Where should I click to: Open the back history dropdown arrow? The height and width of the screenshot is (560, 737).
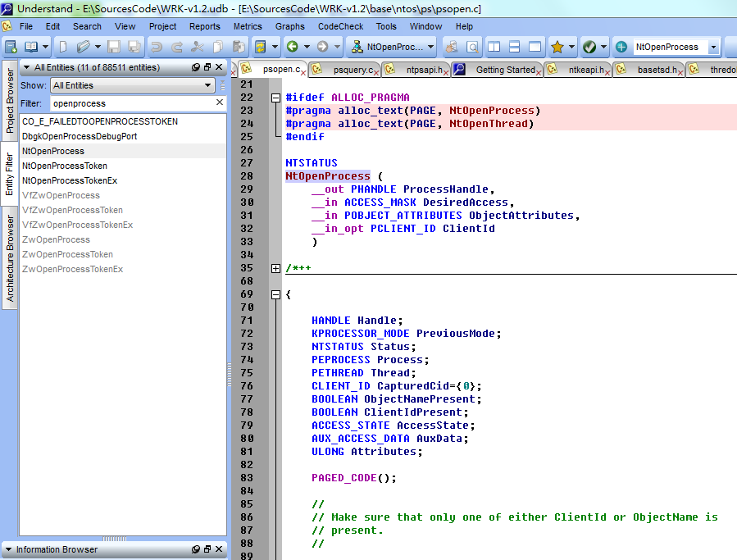(307, 47)
